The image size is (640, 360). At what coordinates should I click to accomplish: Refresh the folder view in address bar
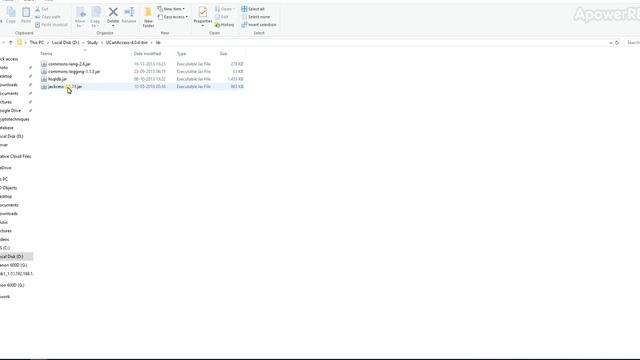617,42
